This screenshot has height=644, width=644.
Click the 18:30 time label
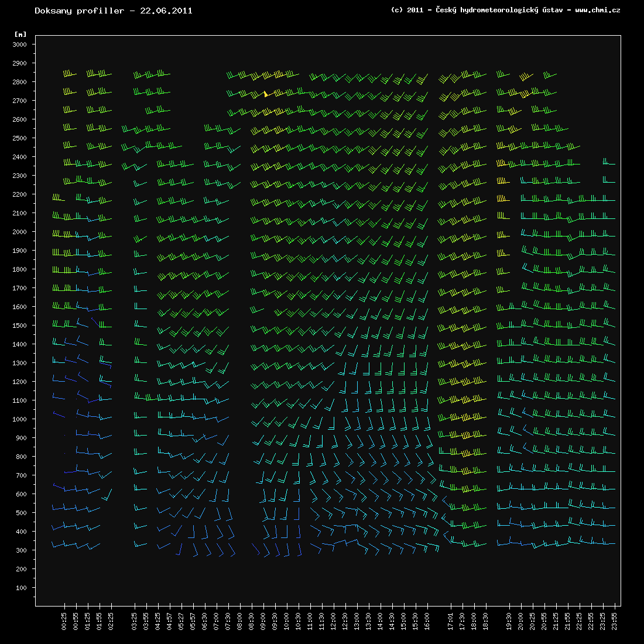click(486, 621)
